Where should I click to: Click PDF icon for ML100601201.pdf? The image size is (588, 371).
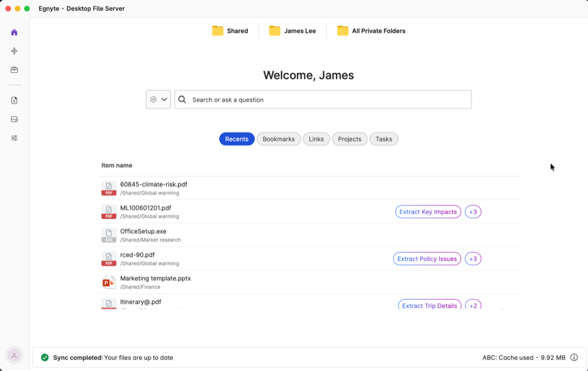tap(109, 211)
